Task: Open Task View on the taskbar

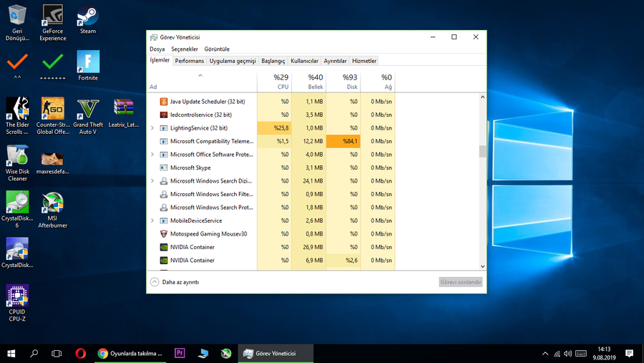Action: point(57,354)
